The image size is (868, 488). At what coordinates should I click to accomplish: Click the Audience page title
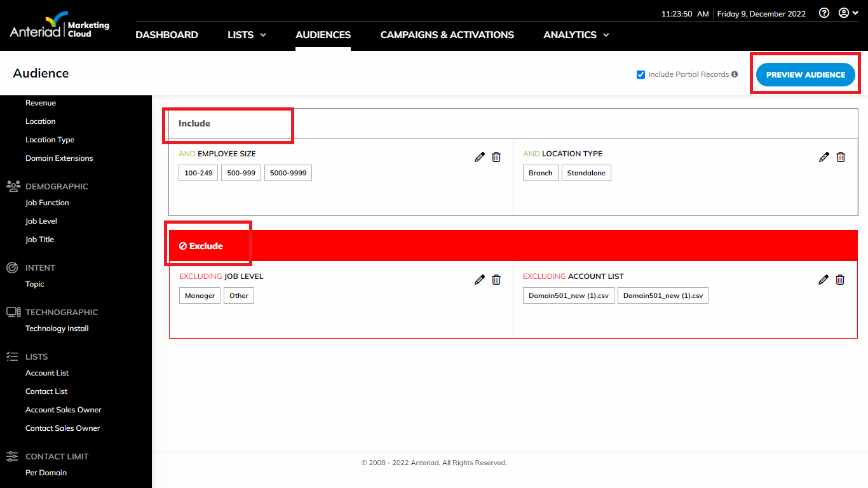pos(41,73)
